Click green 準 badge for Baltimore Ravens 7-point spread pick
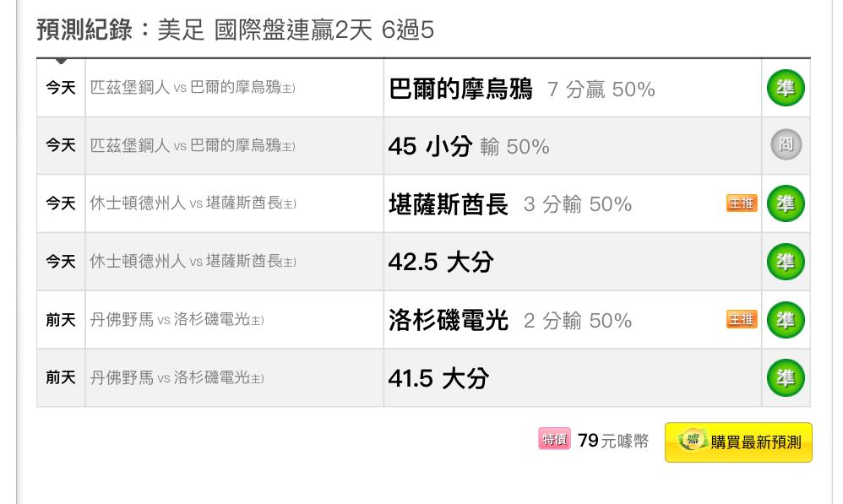843x504 pixels. coord(786,88)
